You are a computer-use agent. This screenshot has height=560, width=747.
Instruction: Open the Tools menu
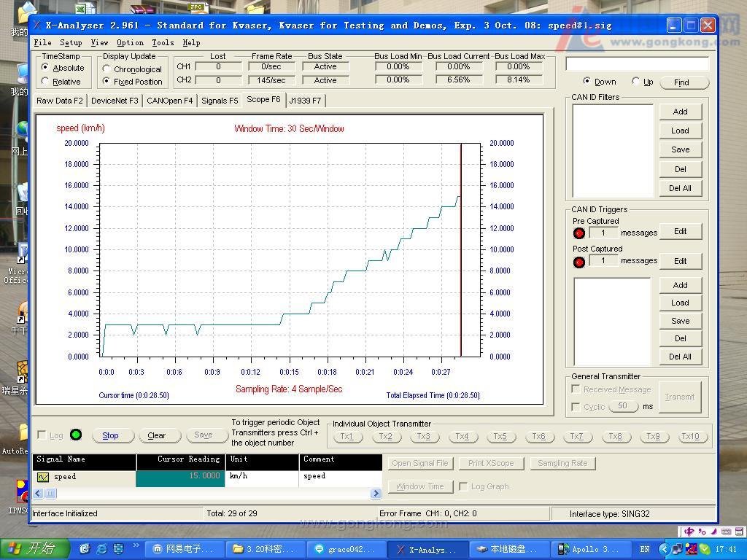click(163, 43)
